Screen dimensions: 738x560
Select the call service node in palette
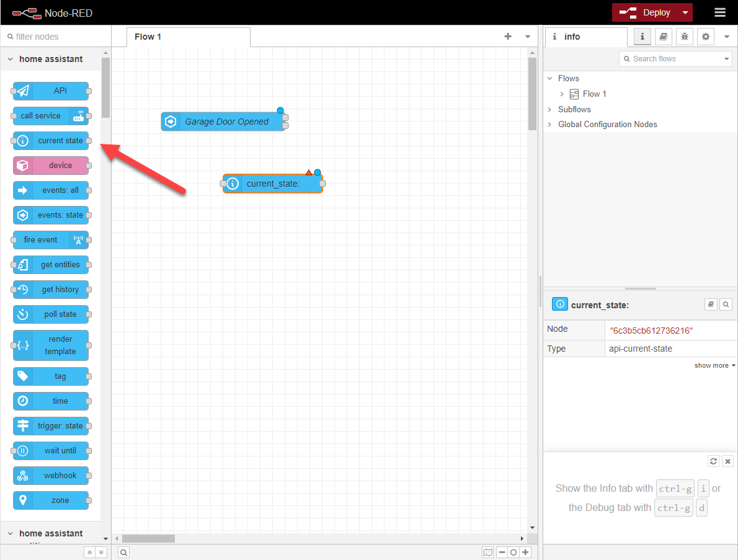tap(51, 116)
